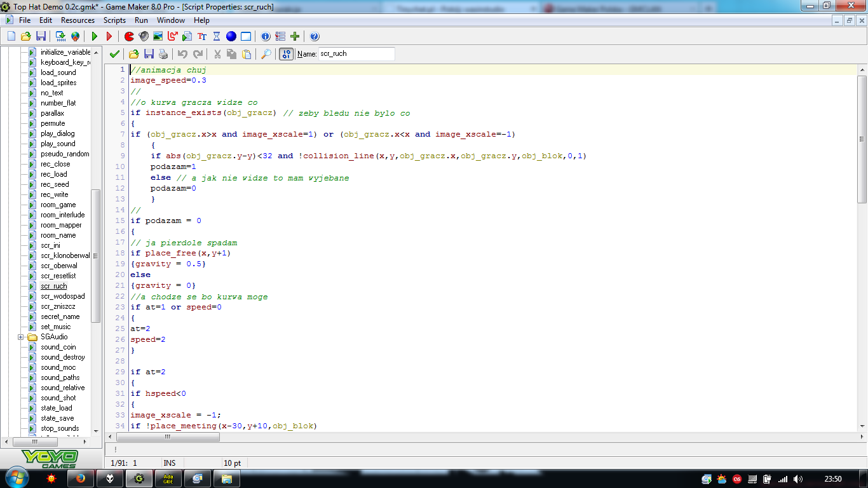Click the script Name input field
The width and height of the screenshot is (868, 488).
(x=356, y=54)
